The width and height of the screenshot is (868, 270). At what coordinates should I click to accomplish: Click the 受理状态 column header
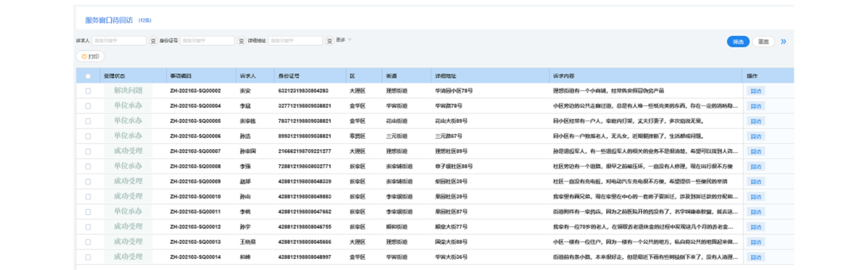(x=114, y=76)
